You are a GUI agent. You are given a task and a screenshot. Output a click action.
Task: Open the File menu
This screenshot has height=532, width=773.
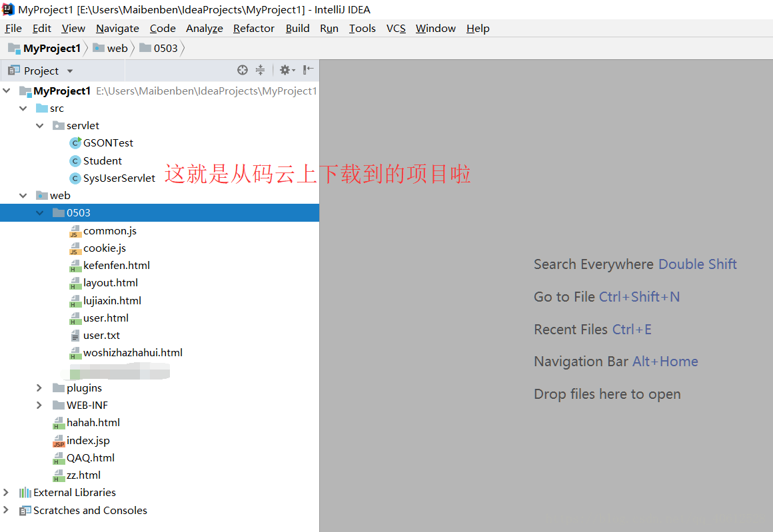(13, 29)
